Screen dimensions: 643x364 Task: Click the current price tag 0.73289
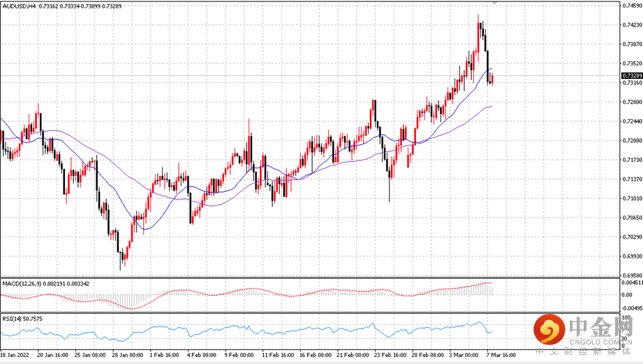(x=630, y=75)
